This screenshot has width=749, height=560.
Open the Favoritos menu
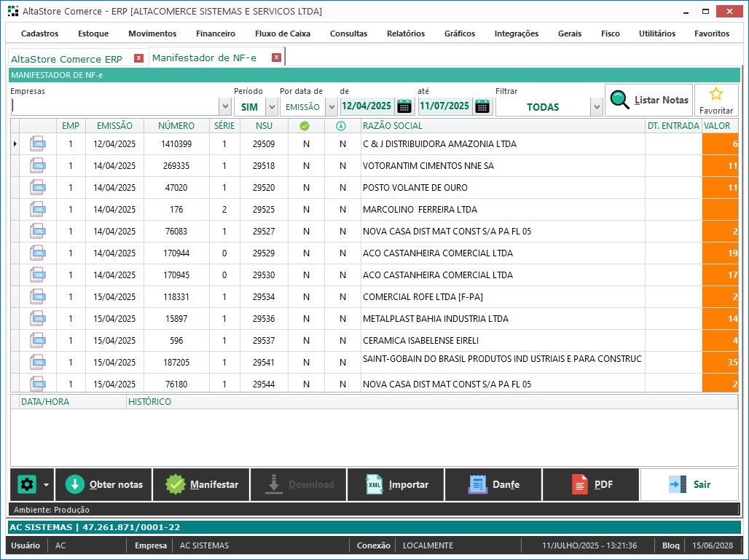(712, 33)
